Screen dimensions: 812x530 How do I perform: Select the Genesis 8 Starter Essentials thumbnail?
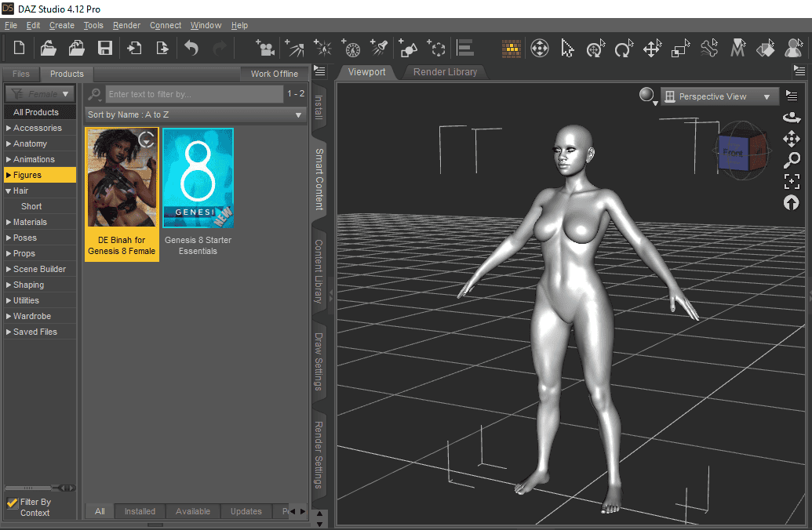coord(198,178)
